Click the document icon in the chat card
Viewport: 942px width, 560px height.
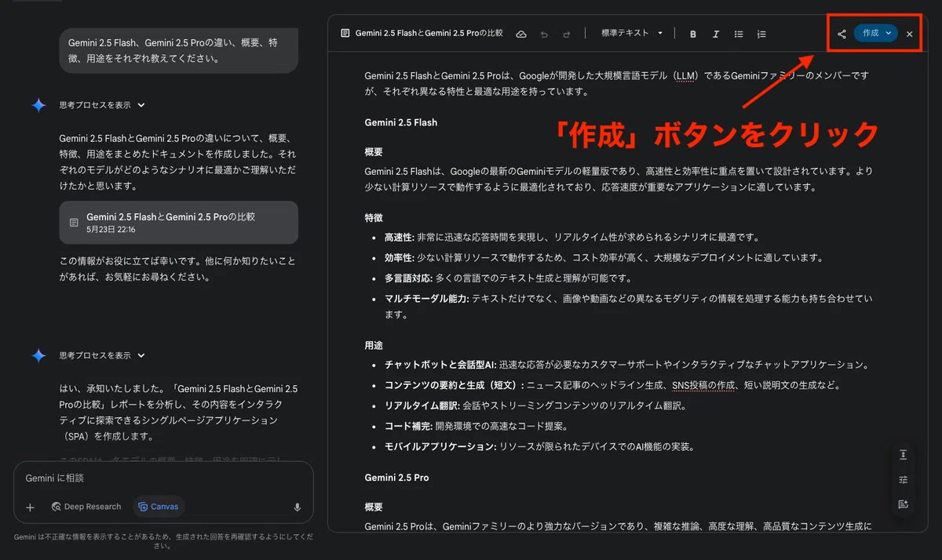click(74, 223)
